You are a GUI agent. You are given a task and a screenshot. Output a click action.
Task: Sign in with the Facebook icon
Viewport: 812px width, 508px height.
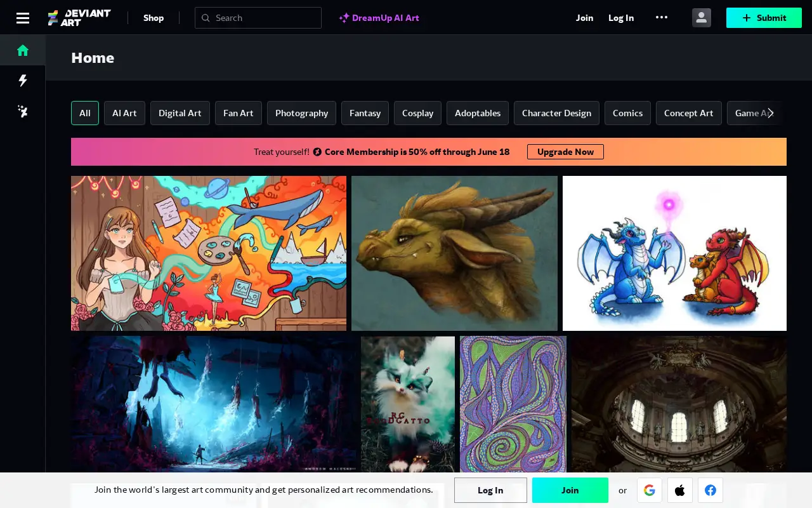click(x=710, y=490)
